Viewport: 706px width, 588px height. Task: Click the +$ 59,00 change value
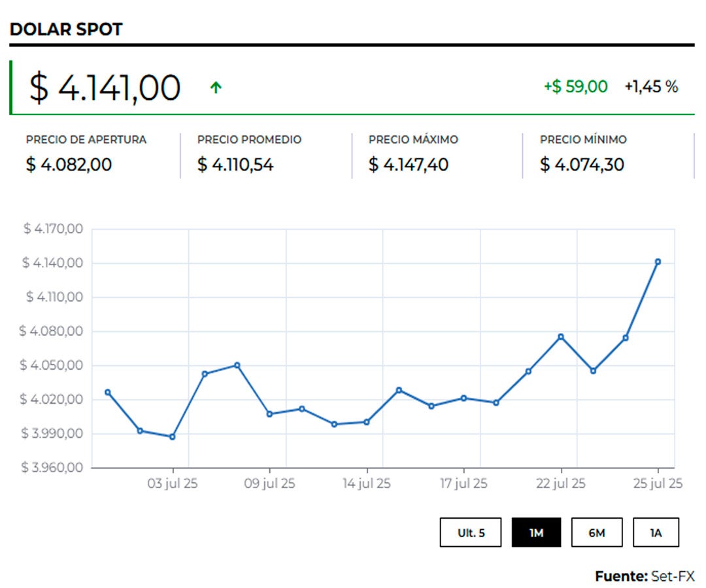575,86
